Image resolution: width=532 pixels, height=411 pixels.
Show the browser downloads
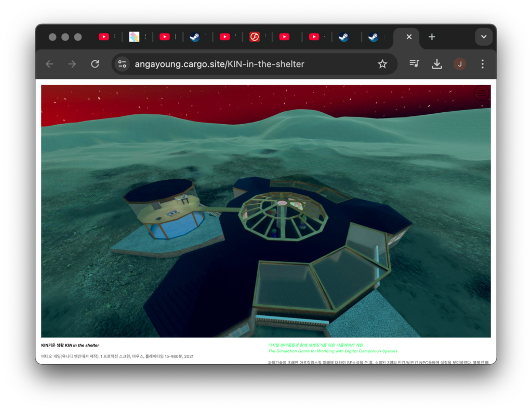pos(437,64)
